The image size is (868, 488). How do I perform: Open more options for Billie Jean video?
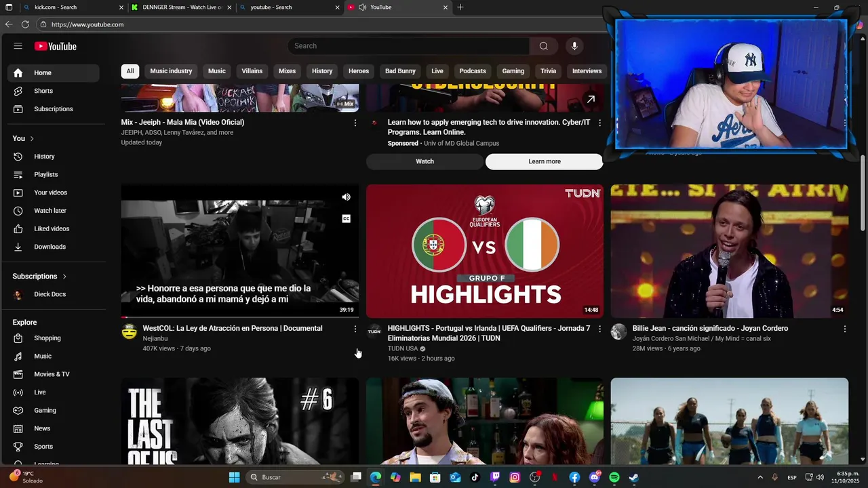[844, 329]
